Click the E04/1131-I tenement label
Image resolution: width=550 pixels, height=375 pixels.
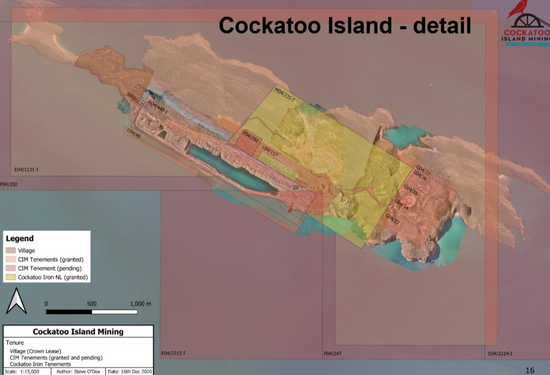click(x=26, y=170)
